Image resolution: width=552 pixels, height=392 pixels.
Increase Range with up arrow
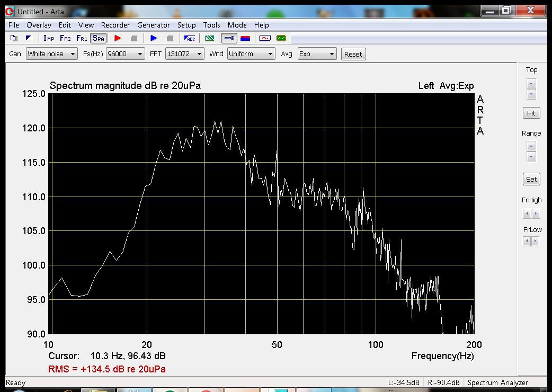point(531,146)
